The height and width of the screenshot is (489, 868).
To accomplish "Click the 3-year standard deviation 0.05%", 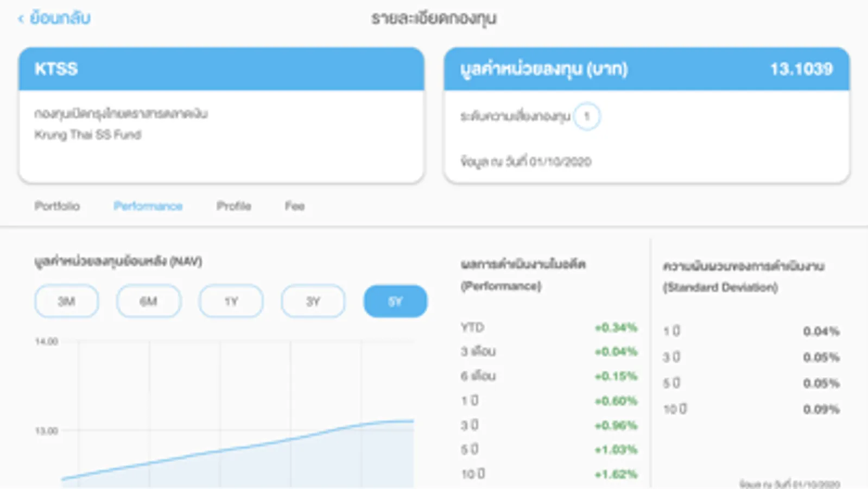I will 821,358.
